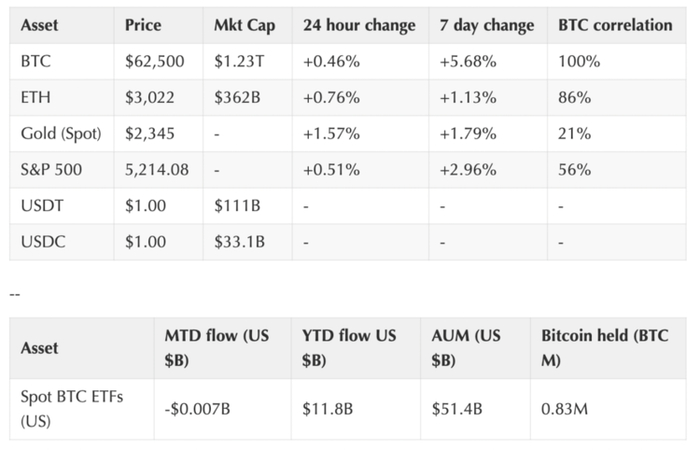Click the Mkt Cap column header
Viewport: 700px width, 450px height.
(x=243, y=25)
